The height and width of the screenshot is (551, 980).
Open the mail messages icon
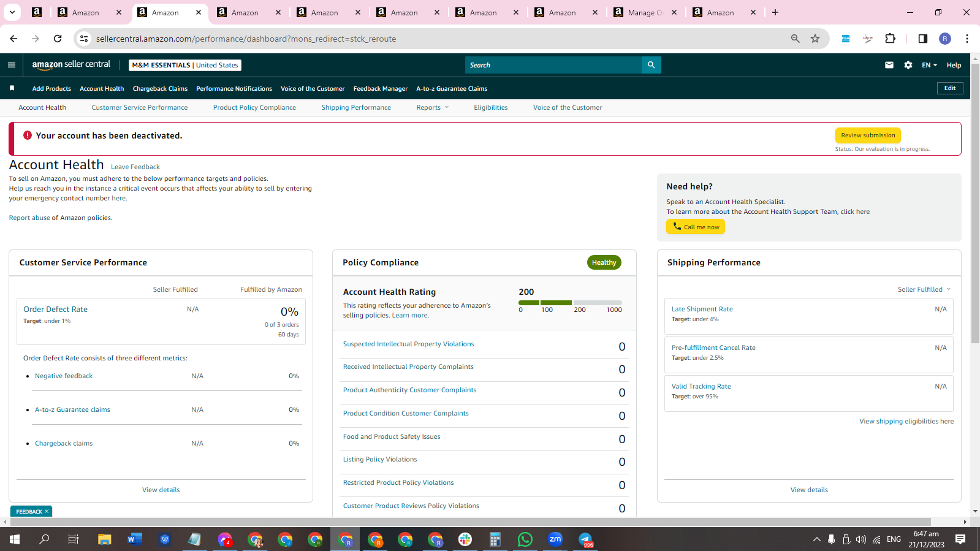[889, 65]
